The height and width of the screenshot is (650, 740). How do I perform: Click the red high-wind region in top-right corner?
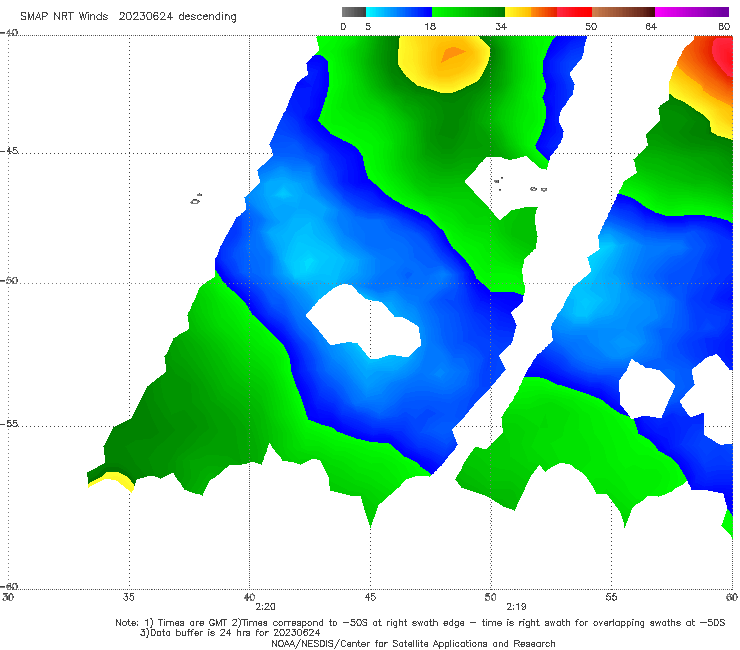723,56
